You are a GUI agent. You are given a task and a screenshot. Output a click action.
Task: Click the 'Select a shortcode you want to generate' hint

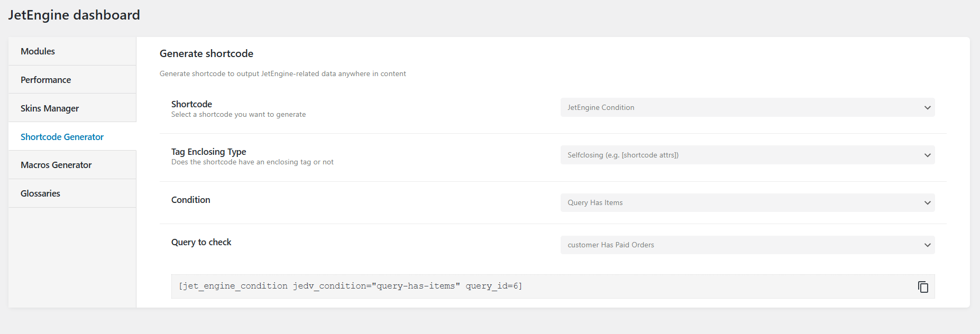[x=239, y=114]
